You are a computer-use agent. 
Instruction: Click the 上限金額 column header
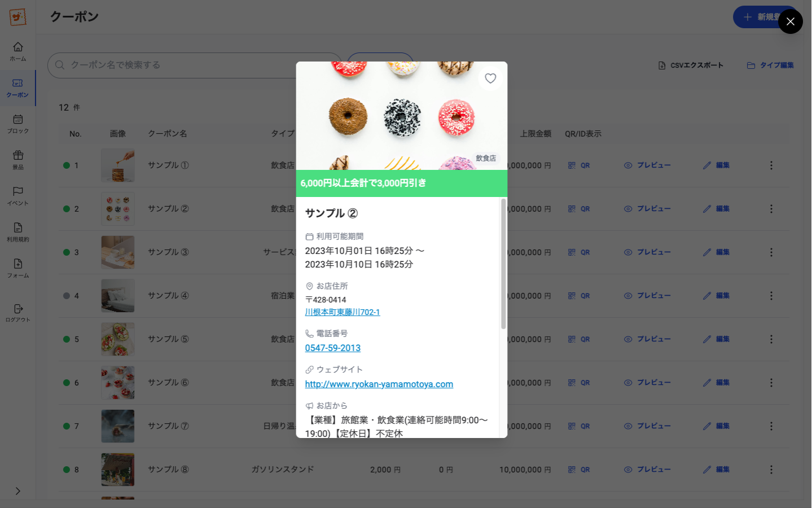click(x=536, y=134)
